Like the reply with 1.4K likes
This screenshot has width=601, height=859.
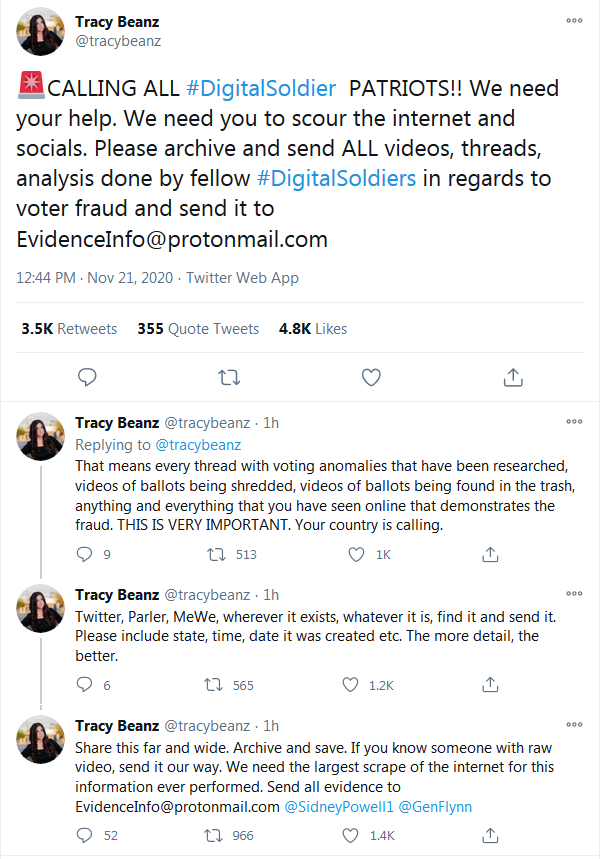coord(350,835)
